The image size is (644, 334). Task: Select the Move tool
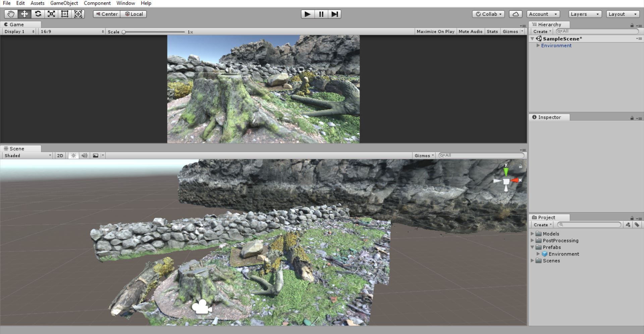tap(24, 14)
